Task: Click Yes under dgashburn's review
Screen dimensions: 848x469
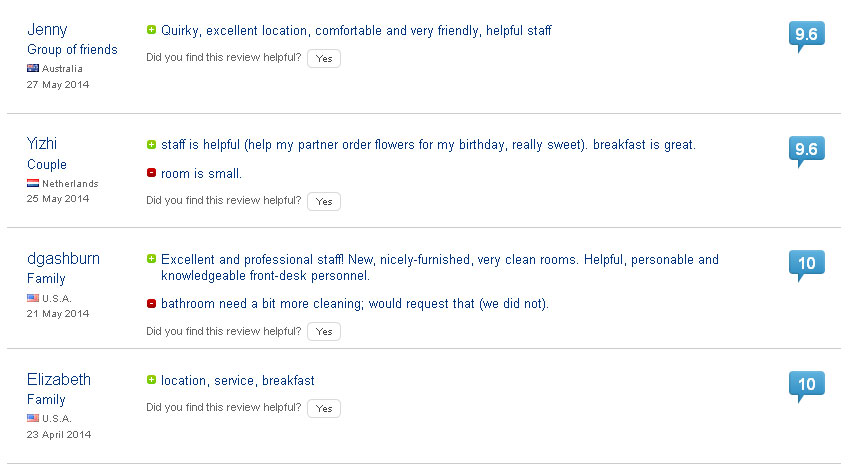Action: coord(324,332)
